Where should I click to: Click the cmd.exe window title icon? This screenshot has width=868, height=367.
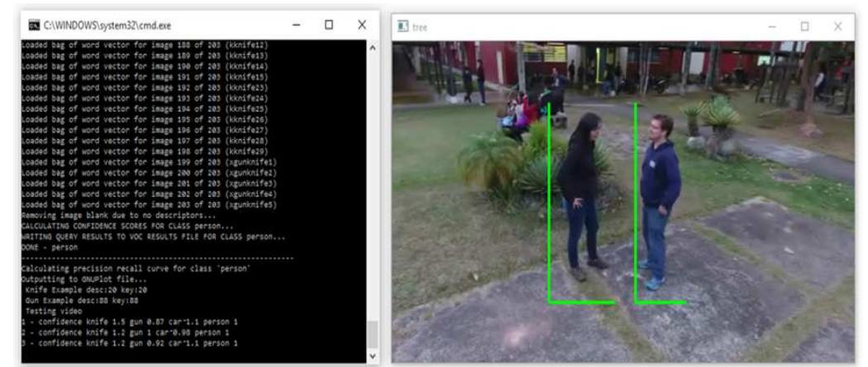(35, 26)
